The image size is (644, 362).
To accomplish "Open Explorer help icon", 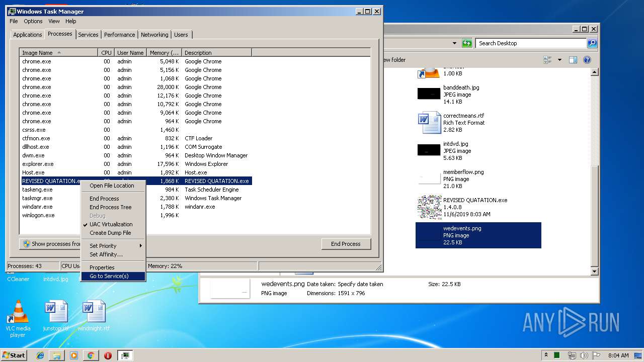I will click(587, 60).
